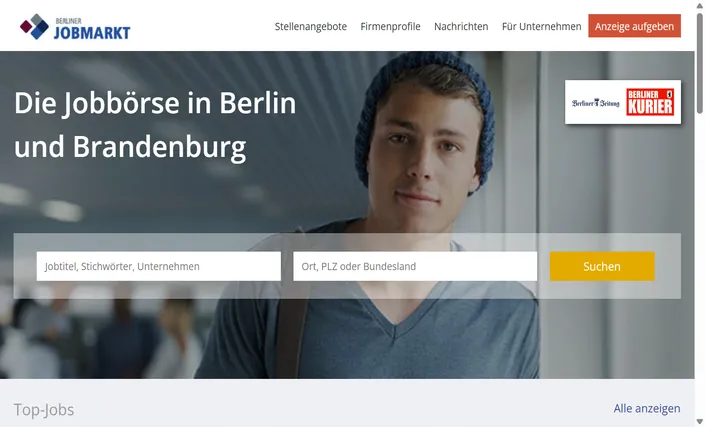705x427 pixels.
Task: Click the vertical scrollbar thumb
Action: [x=700, y=63]
